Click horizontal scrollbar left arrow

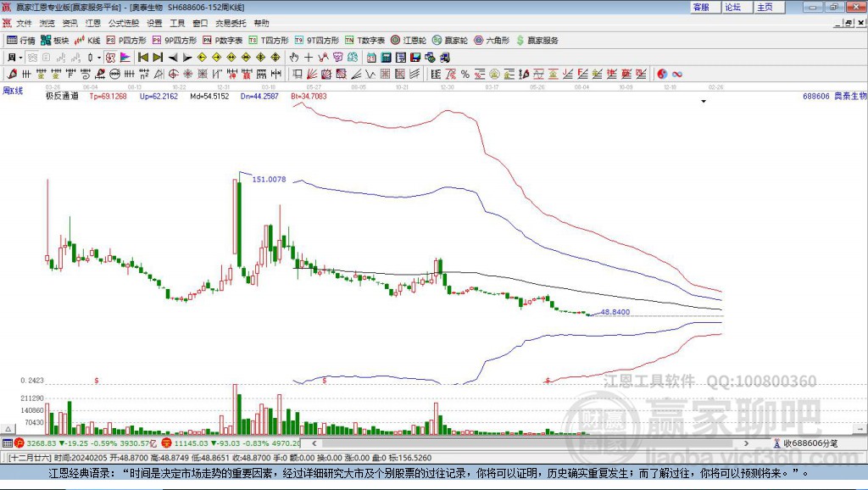pos(314,443)
